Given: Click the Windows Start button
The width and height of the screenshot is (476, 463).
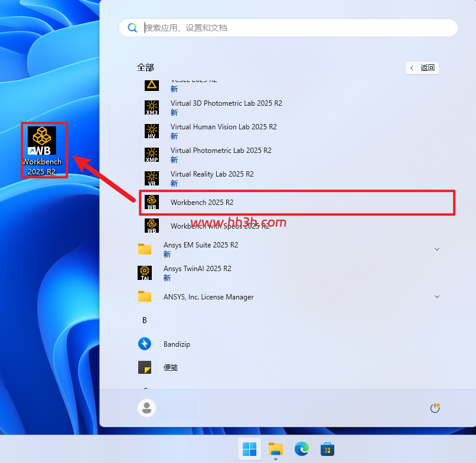Looking at the screenshot, I should pyautogui.click(x=250, y=449).
